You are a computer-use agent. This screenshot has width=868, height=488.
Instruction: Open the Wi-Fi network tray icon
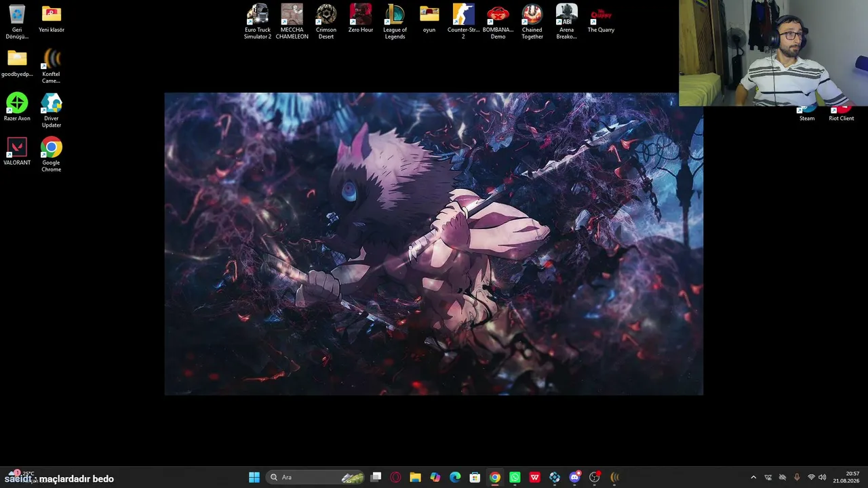click(811, 477)
